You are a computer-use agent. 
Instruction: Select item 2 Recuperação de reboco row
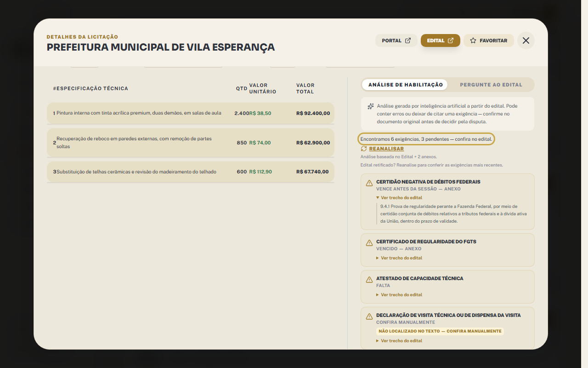pyautogui.click(x=191, y=143)
